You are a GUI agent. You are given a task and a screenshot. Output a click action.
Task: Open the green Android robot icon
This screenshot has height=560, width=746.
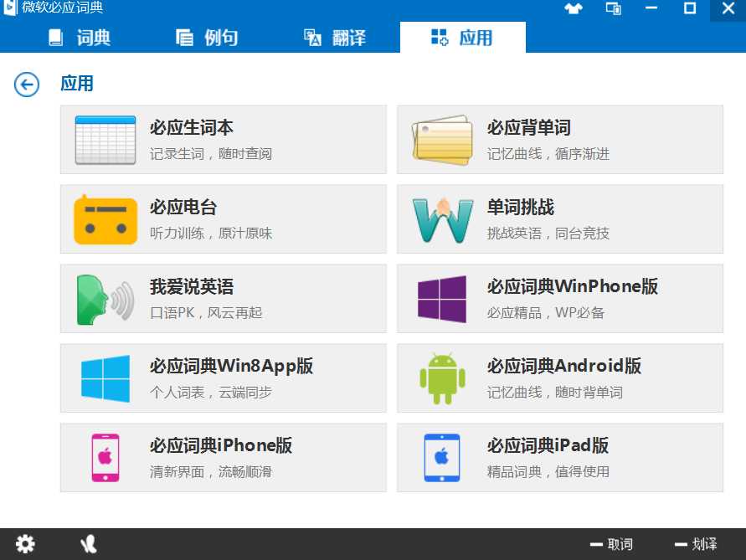click(x=442, y=378)
